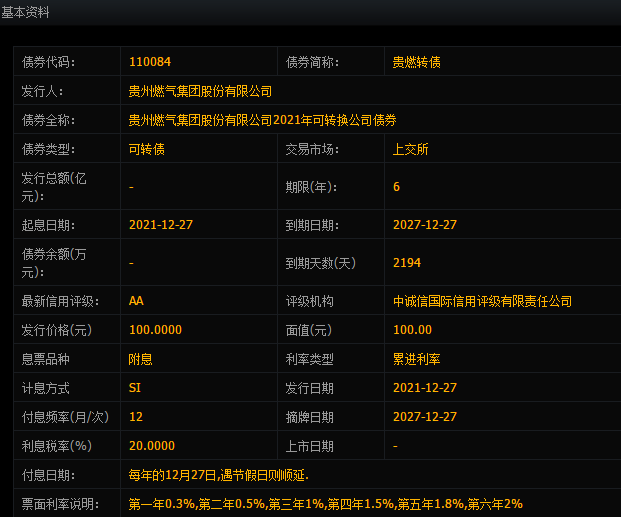Click interest tax rate value 20.0000
This screenshot has width=621, height=517.
pyautogui.click(x=152, y=445)
